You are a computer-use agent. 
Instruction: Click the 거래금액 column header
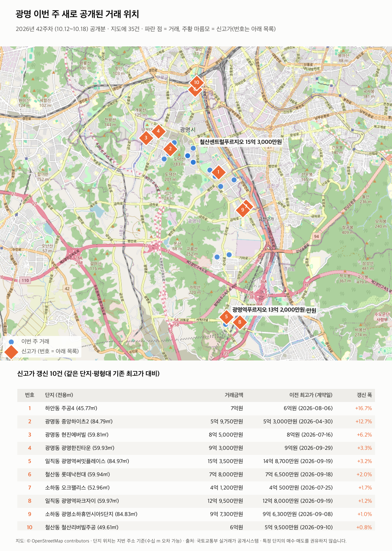234,395
